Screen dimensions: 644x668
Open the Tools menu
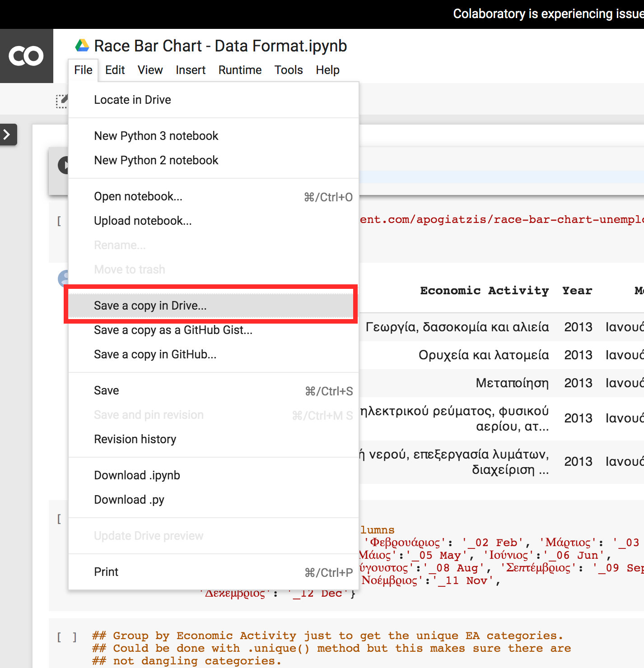click(289, 70)
